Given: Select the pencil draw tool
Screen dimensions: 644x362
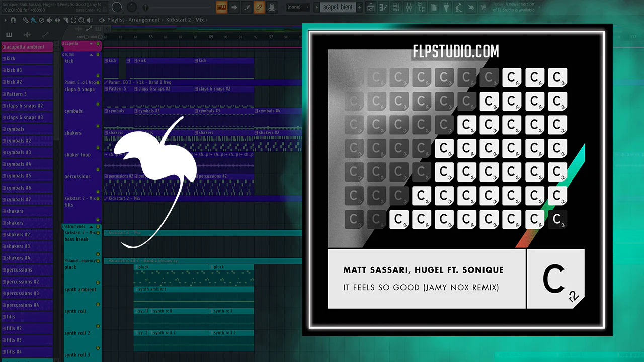Looking at the screenshot, I should coord(27,20).
